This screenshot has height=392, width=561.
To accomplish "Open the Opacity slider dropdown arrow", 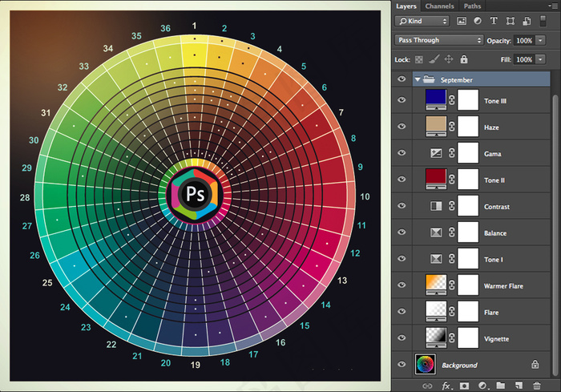I will (x=541, y=40).
